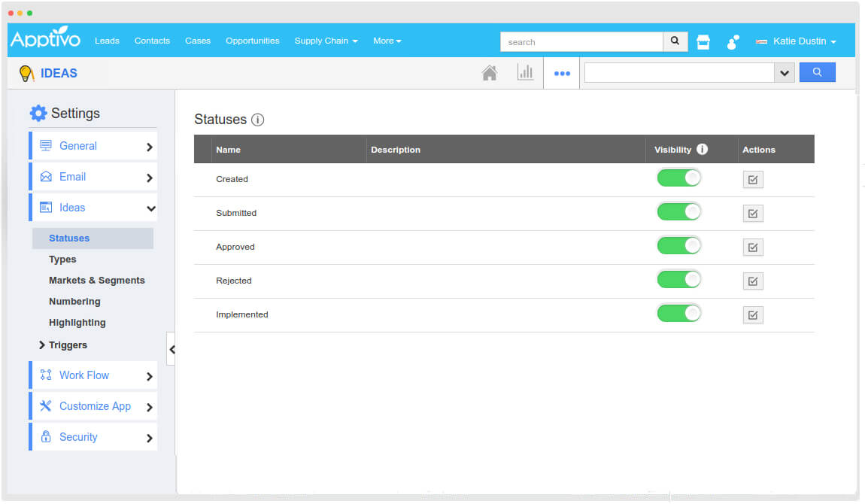Open the Opportunities menu item
Screen dimensions: 865x504
[x=252, y=41]
